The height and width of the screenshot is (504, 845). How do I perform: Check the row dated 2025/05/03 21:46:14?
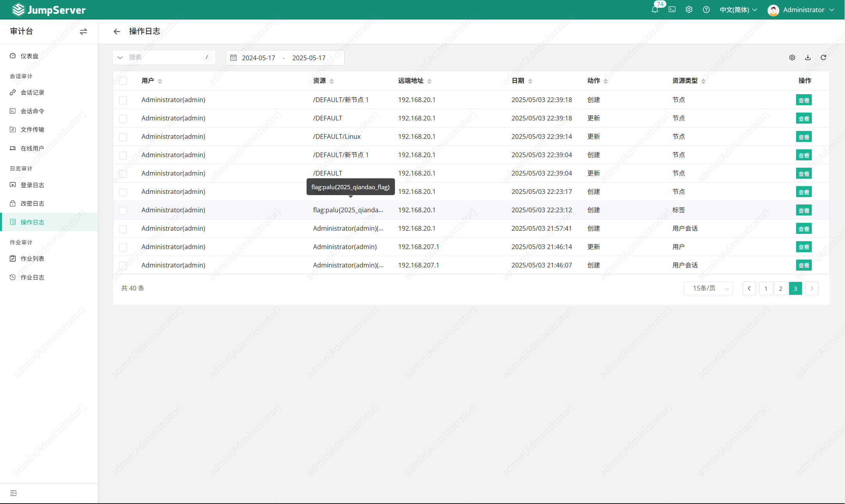pyautogui.click(x=123, y=247)
